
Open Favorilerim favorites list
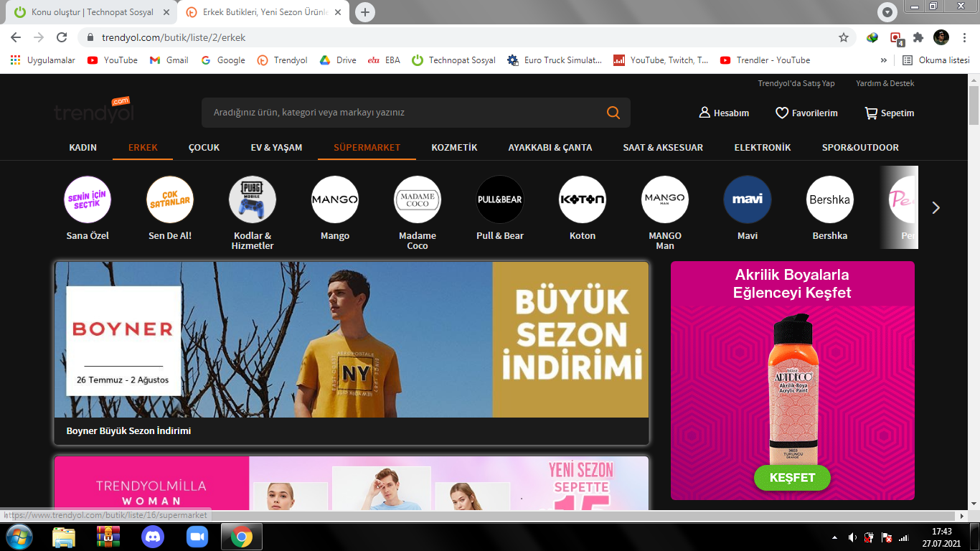806,113
